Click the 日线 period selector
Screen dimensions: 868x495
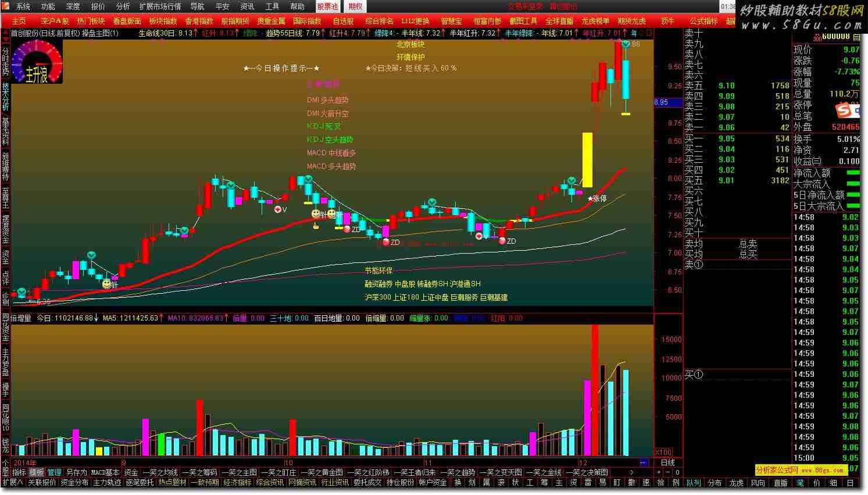tap(668, 462)
